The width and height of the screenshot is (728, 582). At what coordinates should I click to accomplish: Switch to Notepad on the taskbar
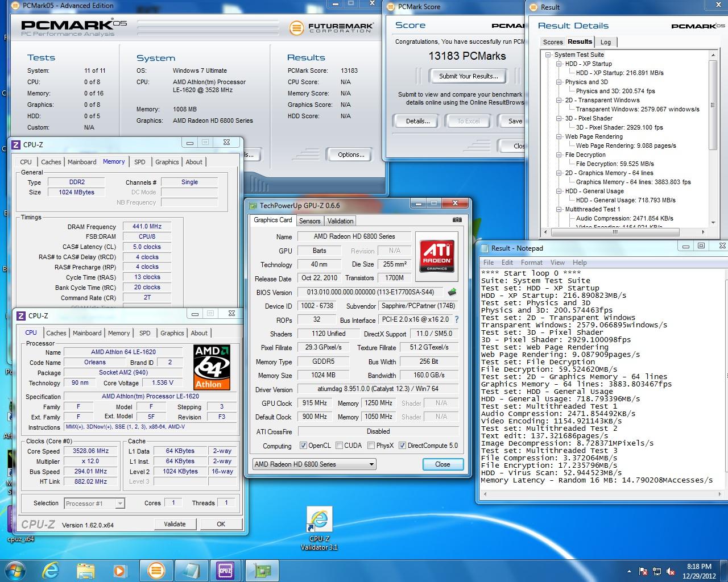(191, 570)
